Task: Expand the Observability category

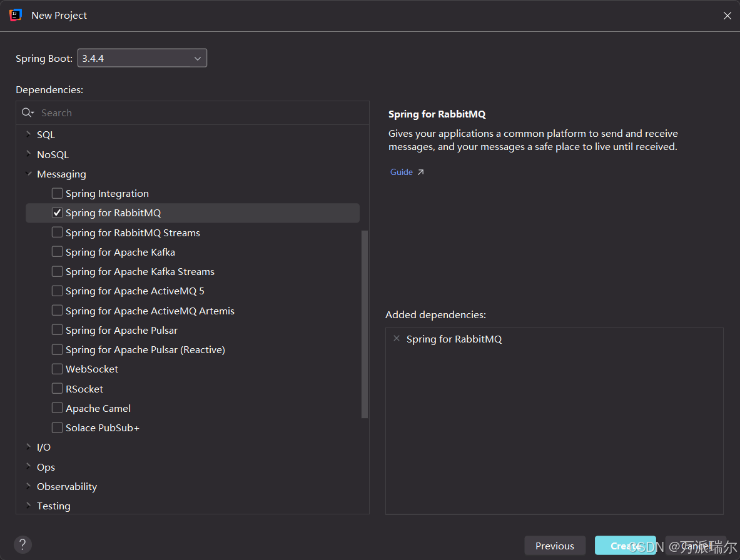Action: [28, 486]
